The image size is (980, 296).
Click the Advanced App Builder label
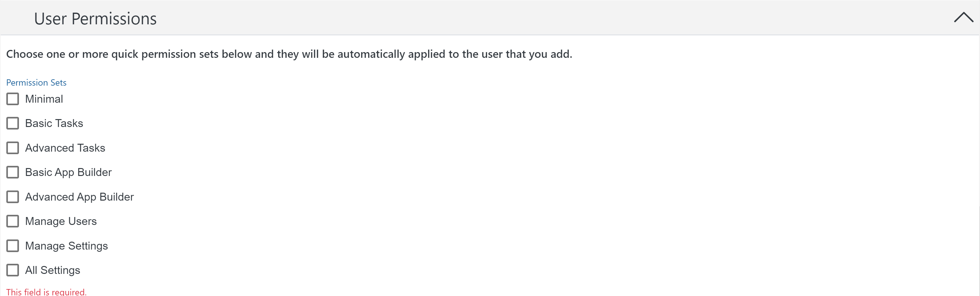(x=80, y=197)
